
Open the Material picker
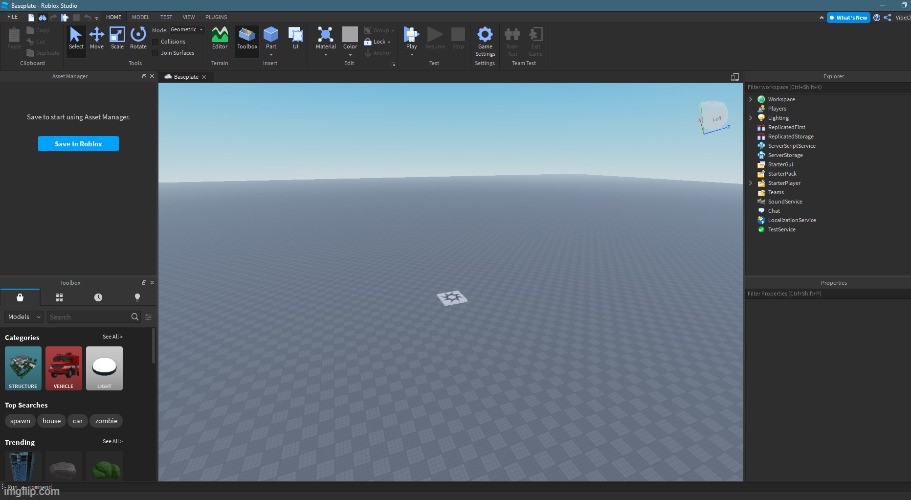pos(325,37)
